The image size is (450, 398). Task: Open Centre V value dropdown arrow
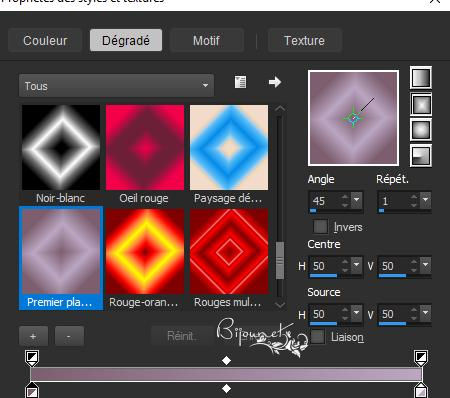(x=425, y=265)
